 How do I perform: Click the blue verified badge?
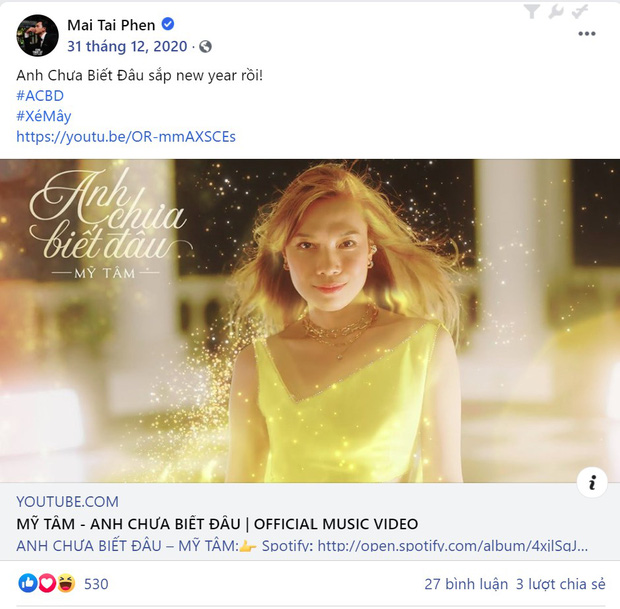[168, 25]
